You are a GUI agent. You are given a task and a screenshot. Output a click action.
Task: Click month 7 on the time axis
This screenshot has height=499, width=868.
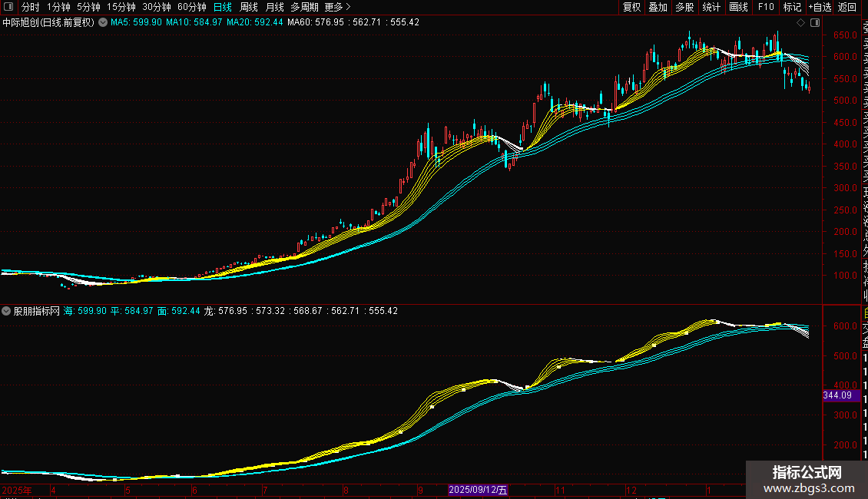(265, 490)
